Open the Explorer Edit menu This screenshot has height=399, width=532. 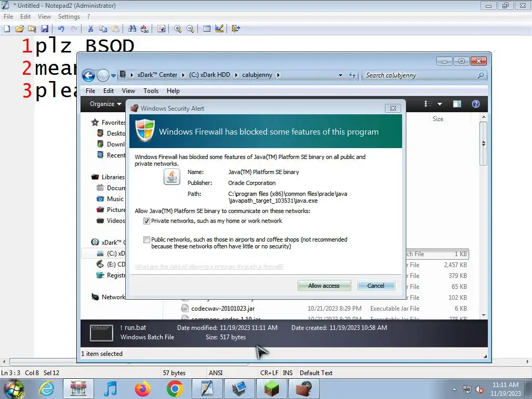109,91
